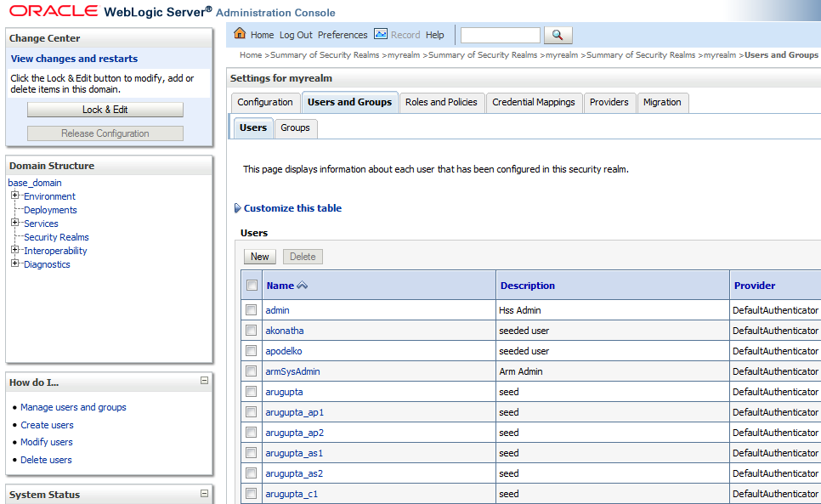The width and height of the screenshot is (821, 504).
Task: Click the search magnifier button
Action: (x=558, y=35)
